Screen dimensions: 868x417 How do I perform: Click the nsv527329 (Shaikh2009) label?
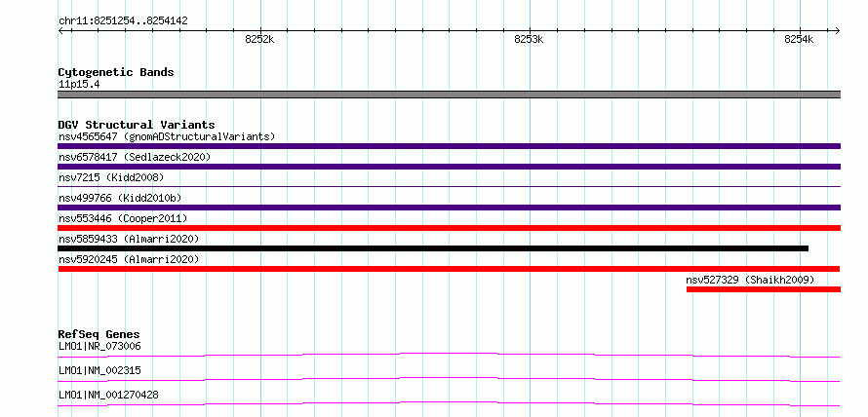(x=750, y=280)
